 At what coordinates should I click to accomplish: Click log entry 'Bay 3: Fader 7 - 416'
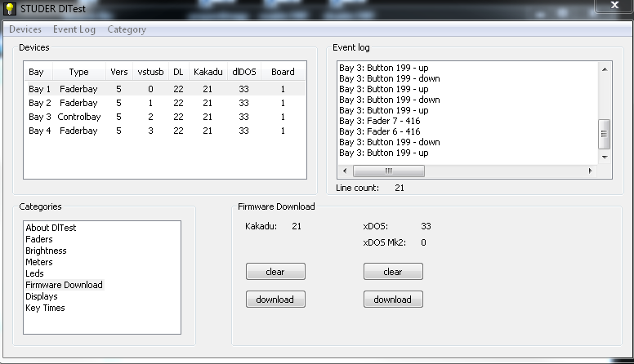(x=380, y=121)
